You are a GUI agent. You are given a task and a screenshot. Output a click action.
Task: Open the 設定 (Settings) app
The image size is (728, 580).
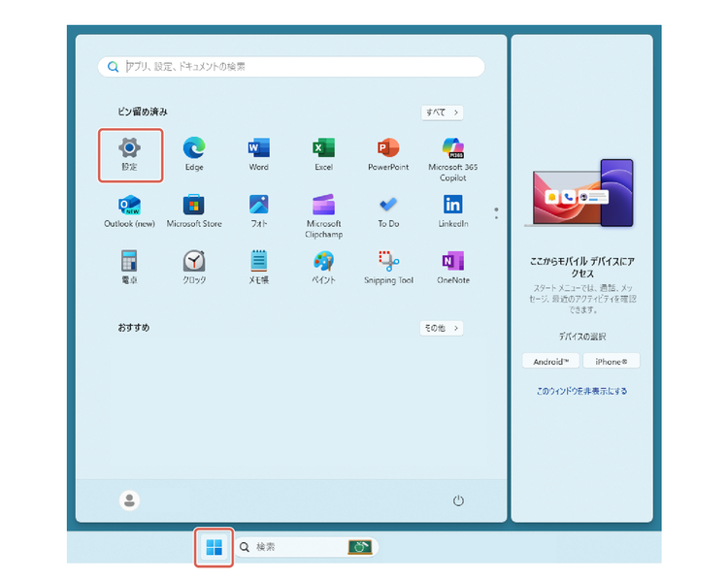tap(129, 155)
